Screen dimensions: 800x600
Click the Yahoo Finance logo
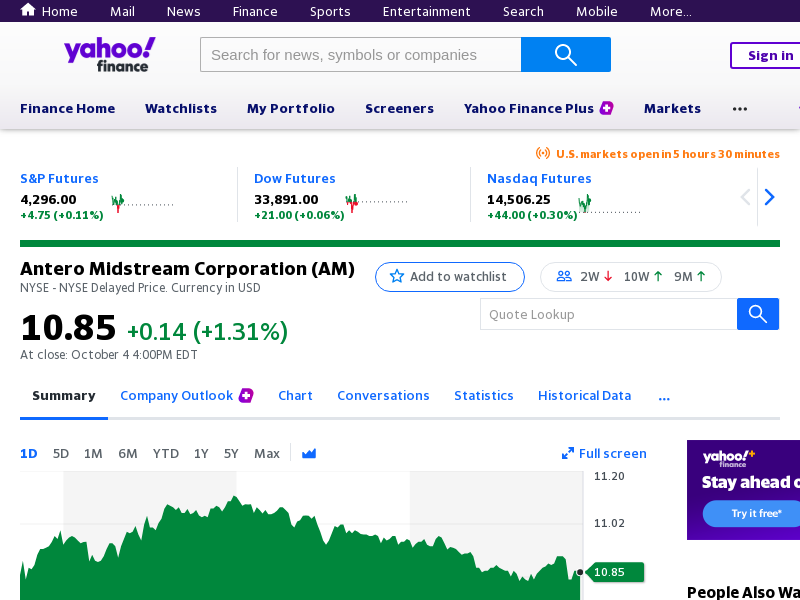(110, 54)
